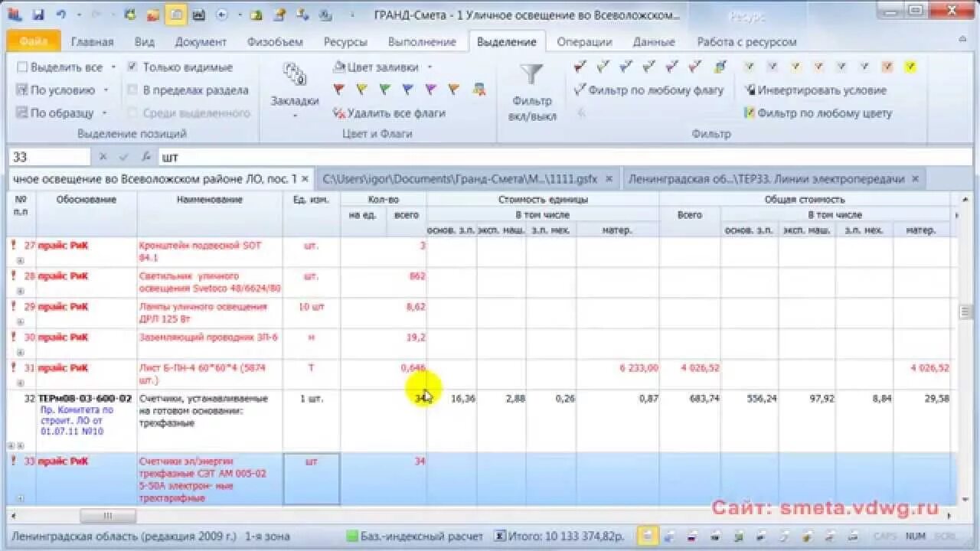Screen dimensions: 980x551
Task: Toggle В пределах раздела checkbox
Action: pyautogui.click(x=132, y=90)
